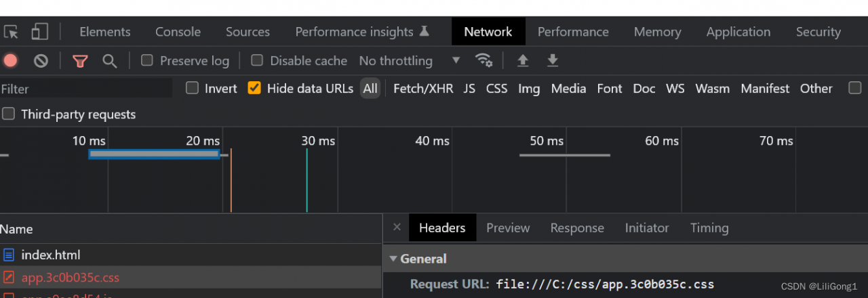Stop recording network log
The height and width of the screenshot is (298, 868).
pos(10,61)
